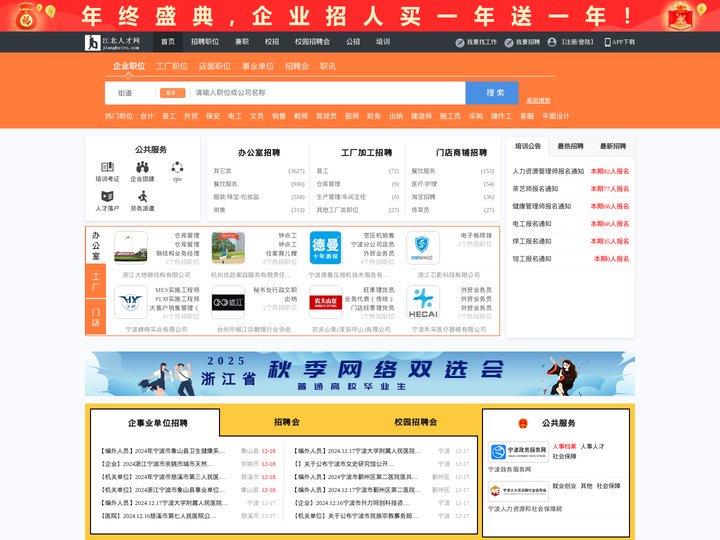
Task: Open the 杭州优政家政 company photo
Action: pyautogui.click(x=228, y=248)
